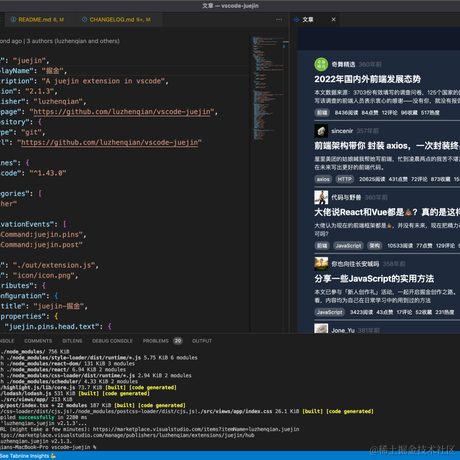Open the homepage github vscode-juejin link
The image size is (460, 460).
[x=122, y=112]
